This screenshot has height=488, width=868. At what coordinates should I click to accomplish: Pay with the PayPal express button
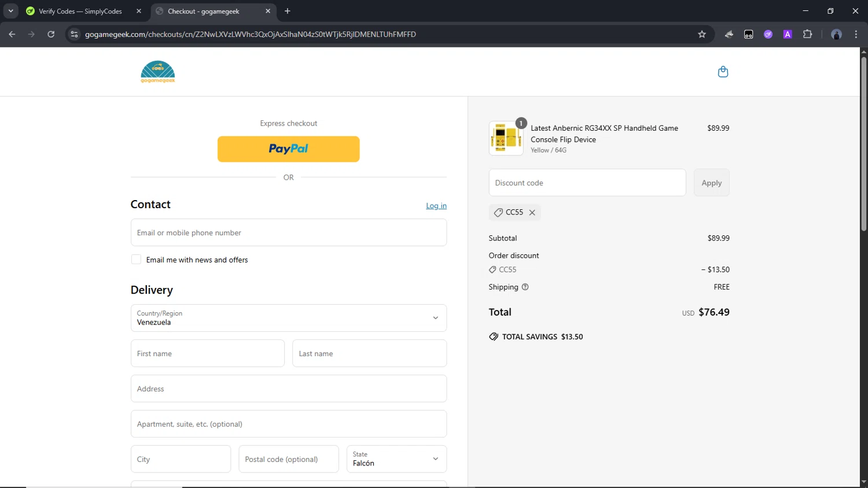(x=289, y=149)
